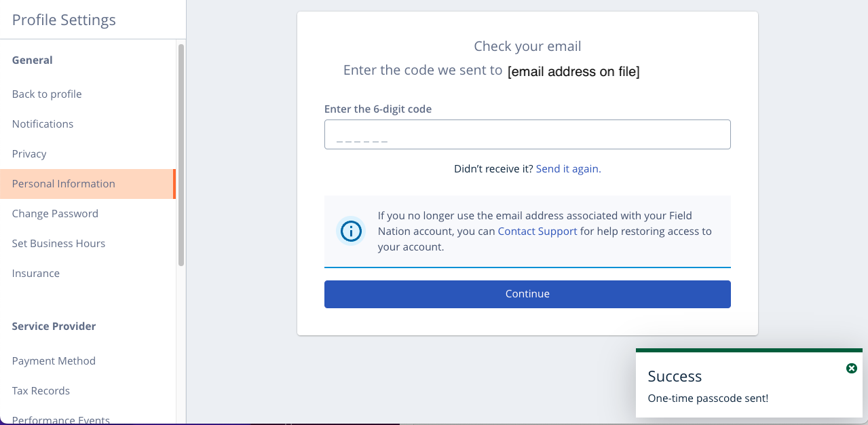View Insurance settings
868x425 pixels.
point(35,273)
